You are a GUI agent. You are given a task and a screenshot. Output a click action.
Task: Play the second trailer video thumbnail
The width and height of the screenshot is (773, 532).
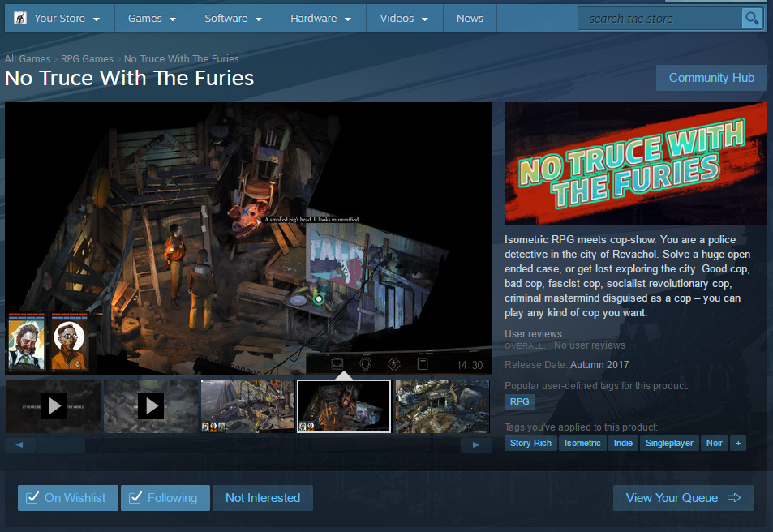click(x=150, y=406)
